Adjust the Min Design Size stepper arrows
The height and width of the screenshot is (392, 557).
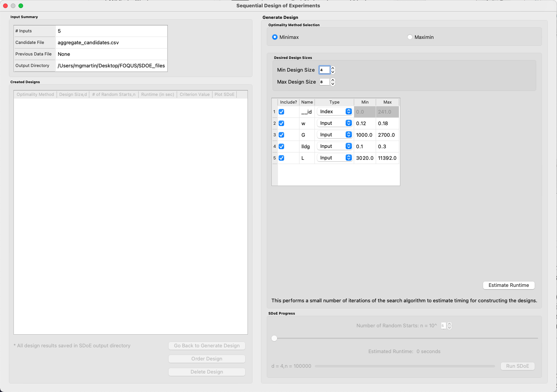(x=333, y=70)
